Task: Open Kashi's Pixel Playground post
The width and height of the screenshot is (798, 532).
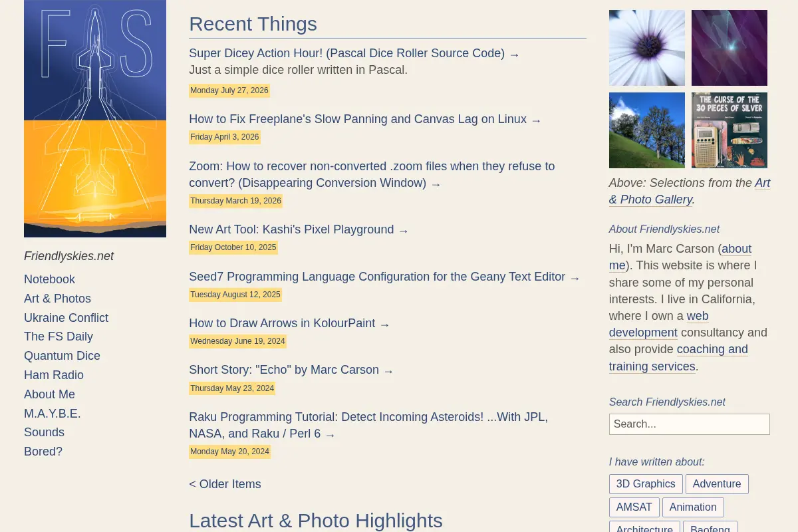Action: (x=299, y=230)
